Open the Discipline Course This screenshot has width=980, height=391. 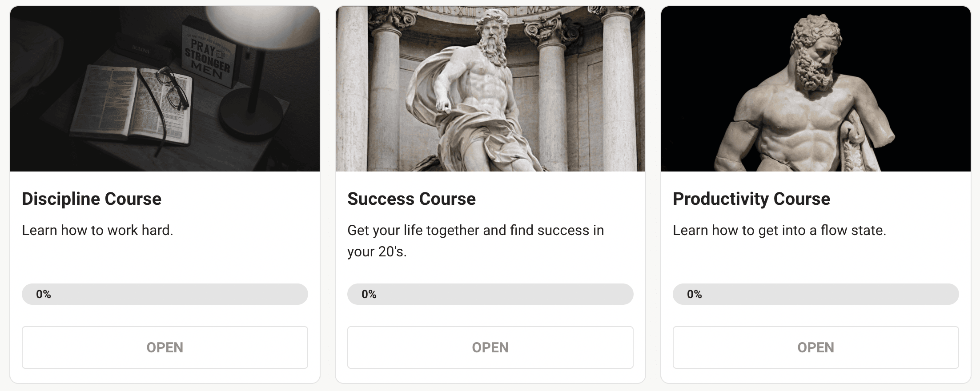click(x=165, y=347)
